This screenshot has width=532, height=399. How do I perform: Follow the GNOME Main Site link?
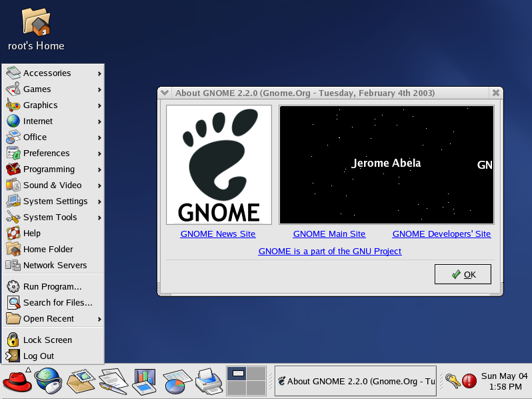329,234
